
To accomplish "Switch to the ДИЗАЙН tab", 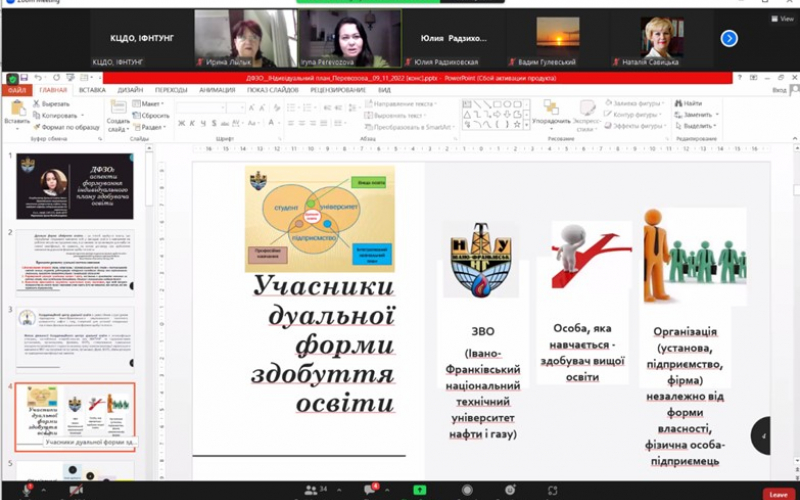I will tap(130, 90).
